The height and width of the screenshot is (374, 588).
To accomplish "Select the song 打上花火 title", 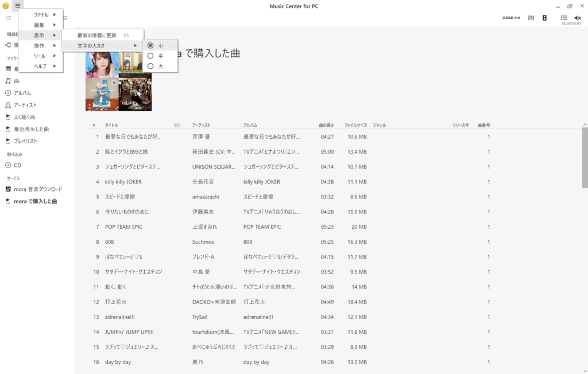I will coord(116,302).
